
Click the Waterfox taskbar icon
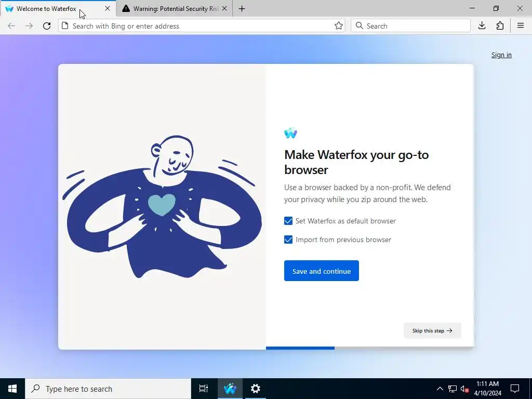230,389
